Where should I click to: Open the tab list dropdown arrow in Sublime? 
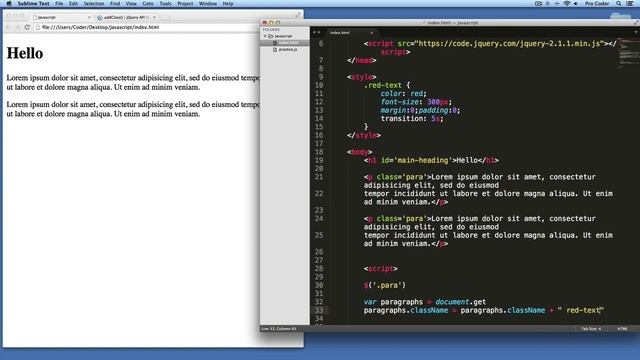tap(636, 32)
